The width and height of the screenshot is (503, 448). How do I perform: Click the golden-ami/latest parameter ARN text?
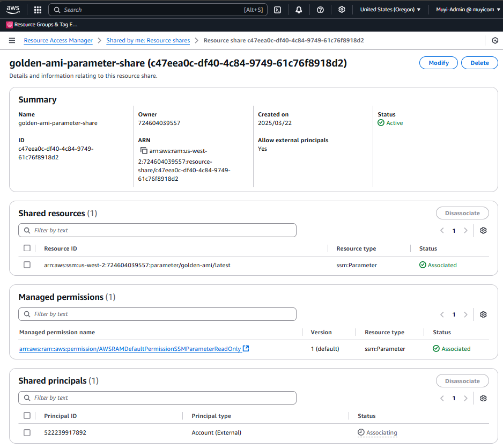(137, 265)
